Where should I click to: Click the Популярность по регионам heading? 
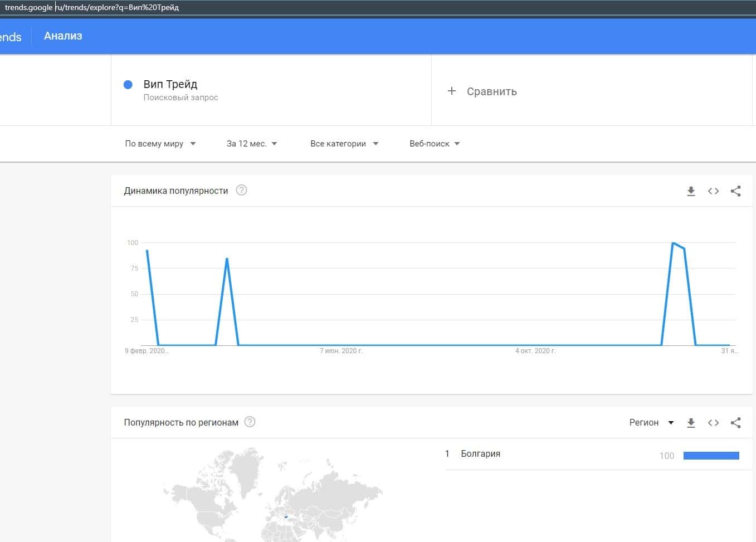(x=181, y=422)
